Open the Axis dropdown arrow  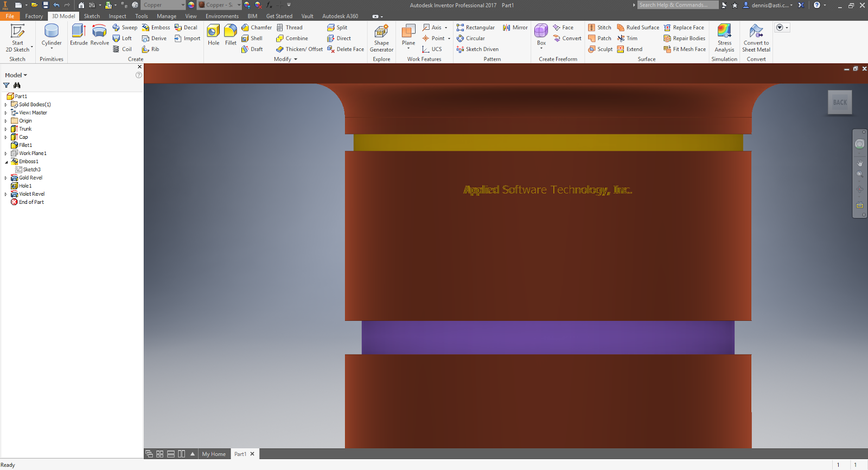click(x=446, y=28)
